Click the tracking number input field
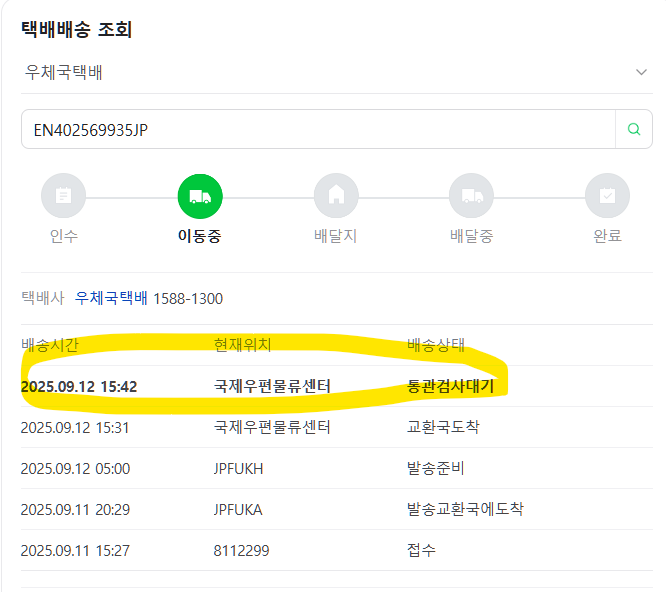This screenshot has height=592, width=666. tap(318, 129)
